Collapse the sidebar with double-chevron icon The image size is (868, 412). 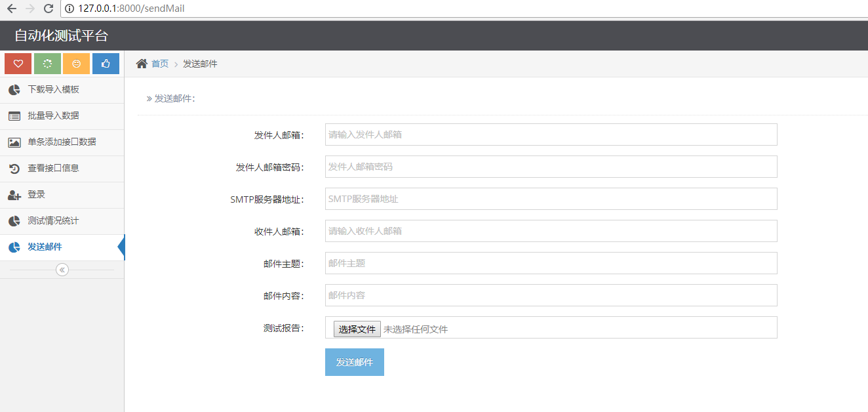point(62,270)
